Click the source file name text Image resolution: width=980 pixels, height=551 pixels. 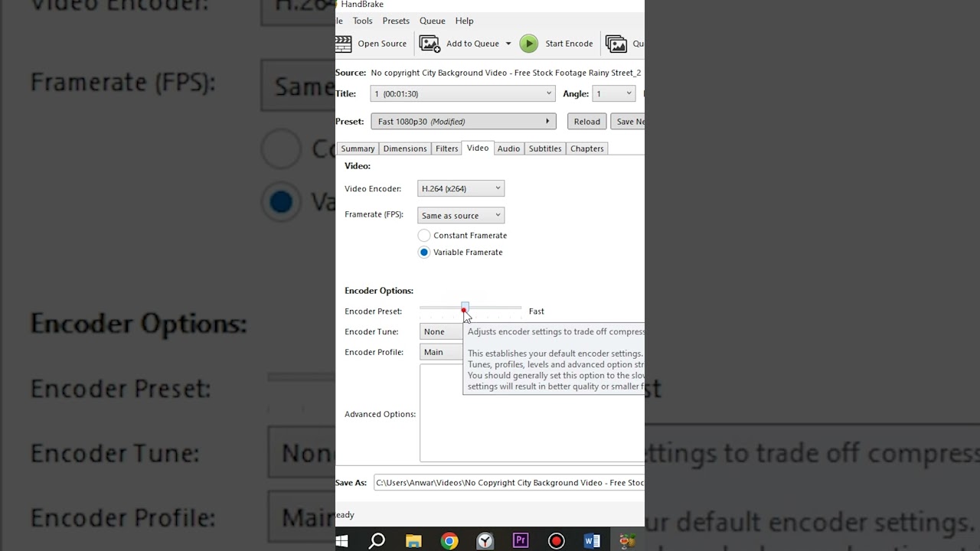pyautogui.click(x=505, y=73)
